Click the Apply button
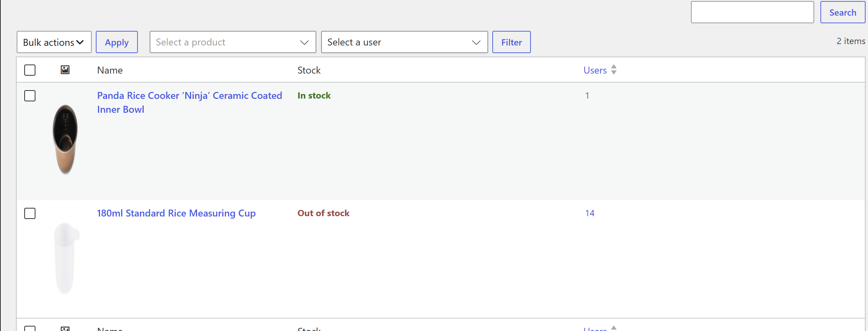Image resolution: width=868 pixels, height=331 pixels. tap(117, 42)
